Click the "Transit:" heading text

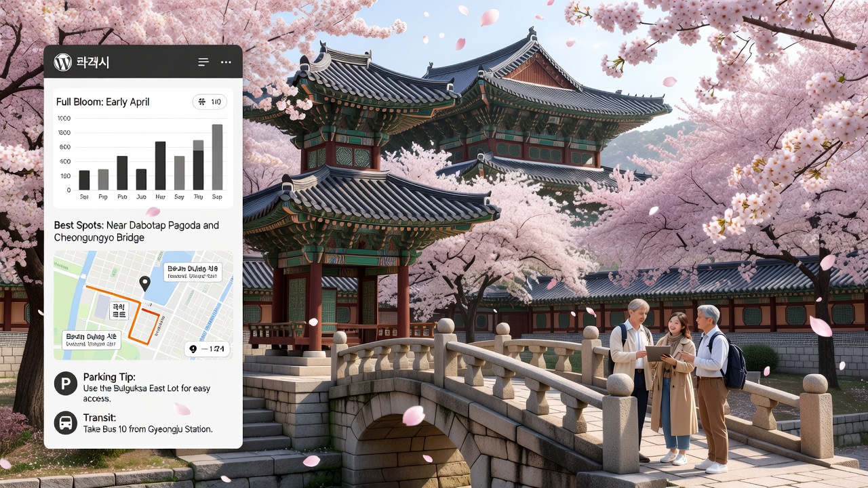[100, 418]
